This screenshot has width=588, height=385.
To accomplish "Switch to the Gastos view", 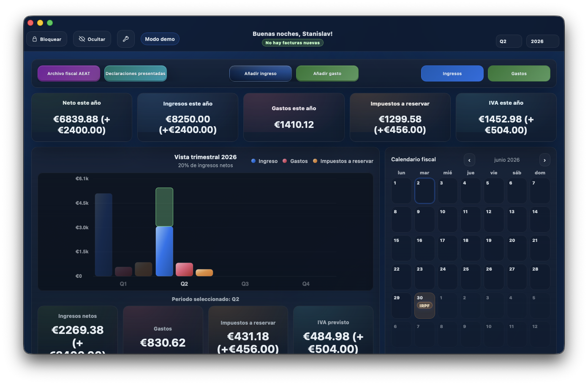I will (519, 73).
